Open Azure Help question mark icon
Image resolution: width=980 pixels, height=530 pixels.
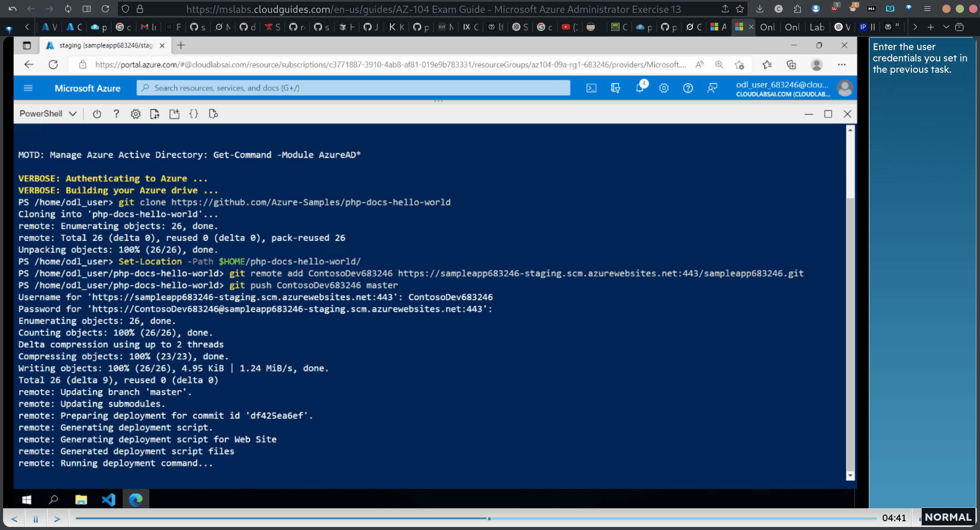688,88
